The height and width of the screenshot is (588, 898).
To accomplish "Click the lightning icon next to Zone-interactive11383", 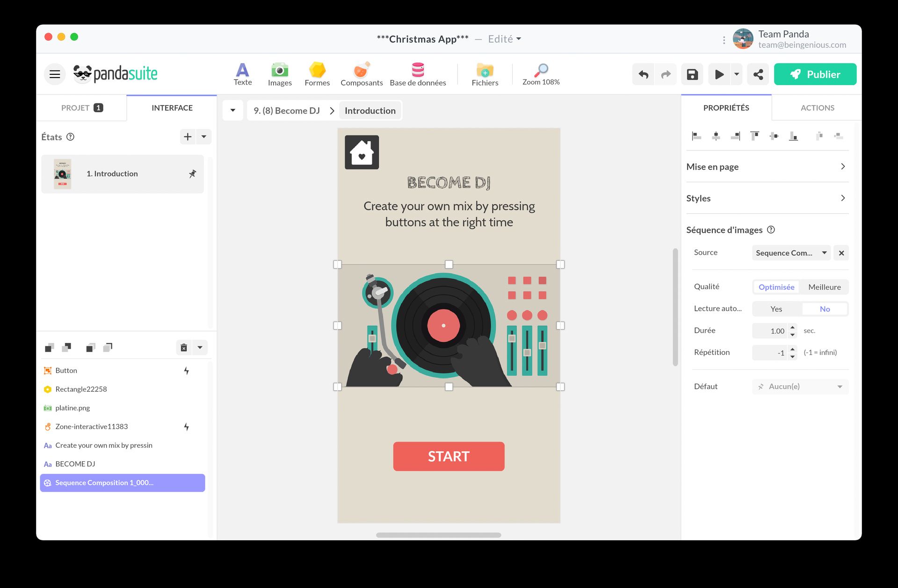I will tap(187, 426).
